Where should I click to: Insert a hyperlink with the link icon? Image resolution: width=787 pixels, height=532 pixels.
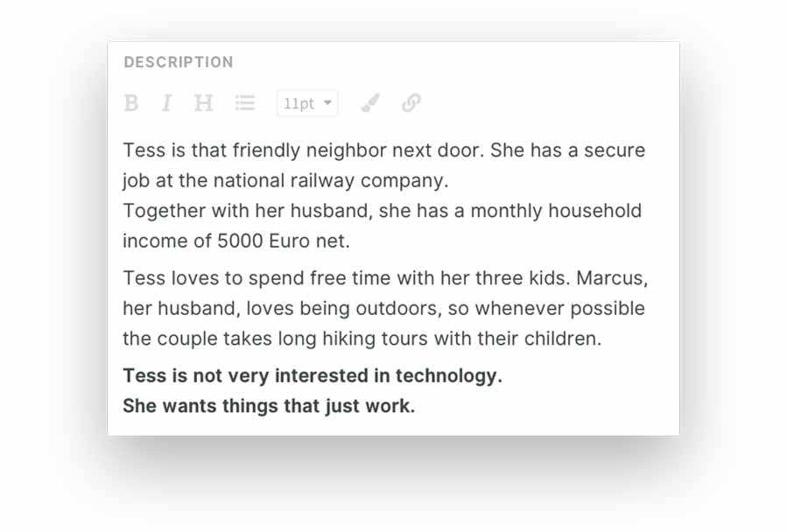[411, 103]
